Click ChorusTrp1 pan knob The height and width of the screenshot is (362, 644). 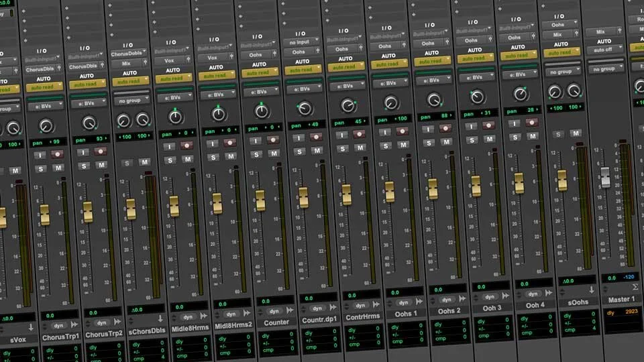pyautogui.click(x=46, y=126)
